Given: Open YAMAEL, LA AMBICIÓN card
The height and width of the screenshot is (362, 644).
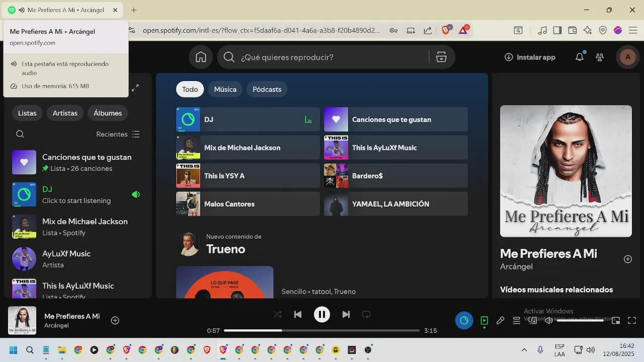Looking at the screenshot, I should coord(396,204).
